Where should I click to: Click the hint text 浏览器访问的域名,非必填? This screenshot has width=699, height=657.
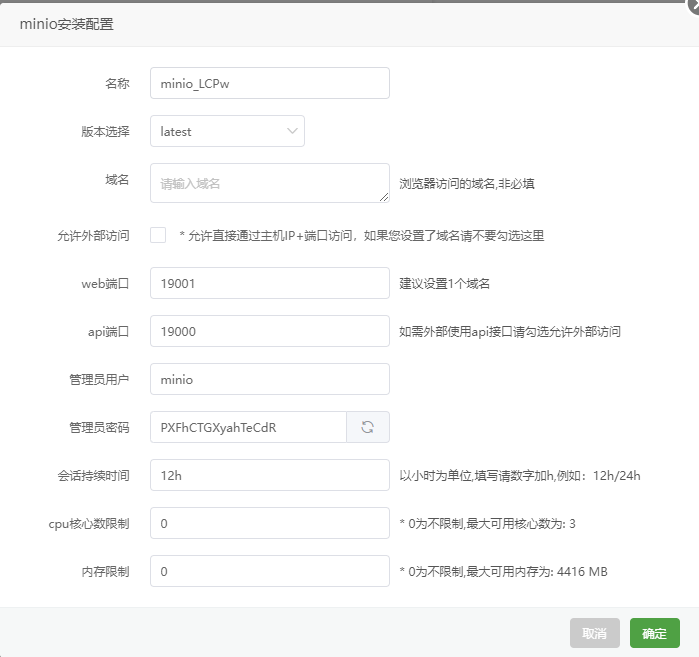(467, 184)
